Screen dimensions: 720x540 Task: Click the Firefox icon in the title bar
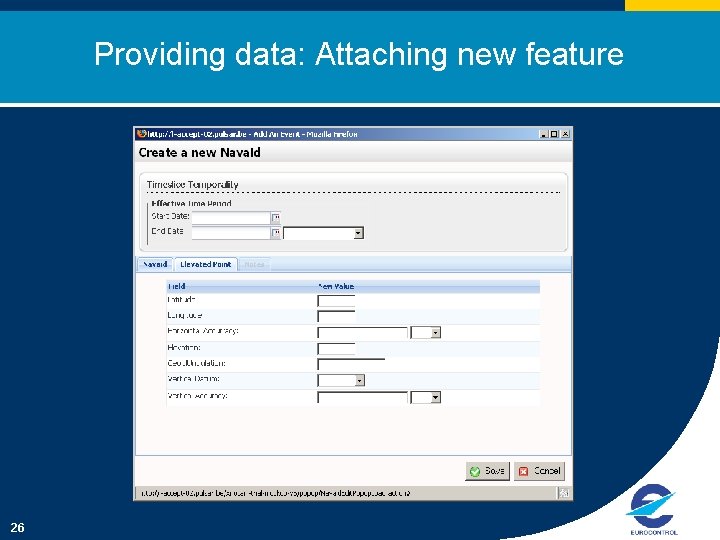coord(141,134)
